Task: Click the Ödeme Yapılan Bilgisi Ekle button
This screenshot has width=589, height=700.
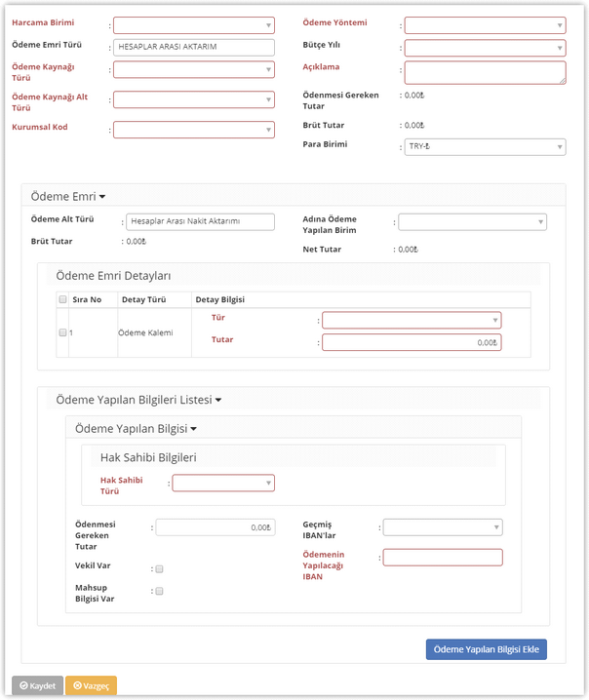Action: (486, 649)
